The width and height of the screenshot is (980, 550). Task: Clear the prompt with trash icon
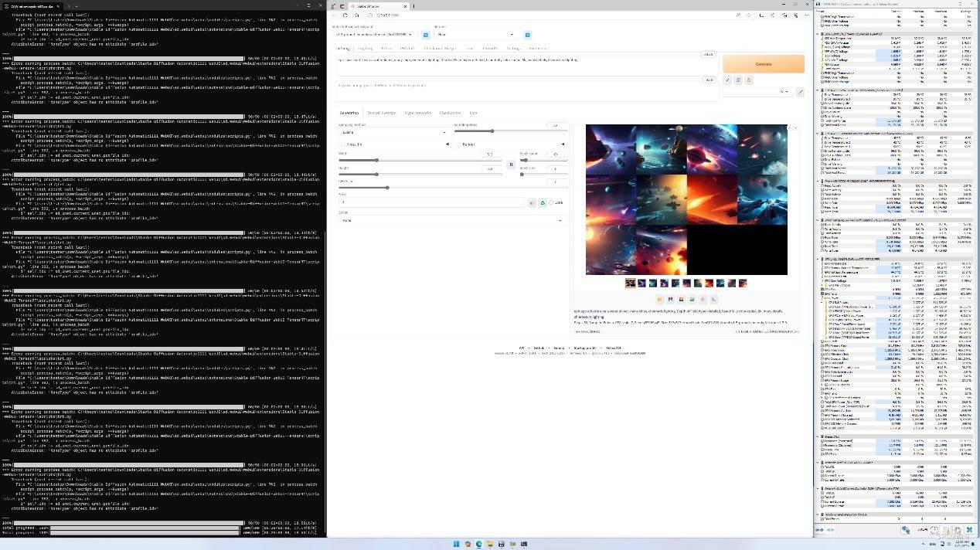(x=738, y=80)
